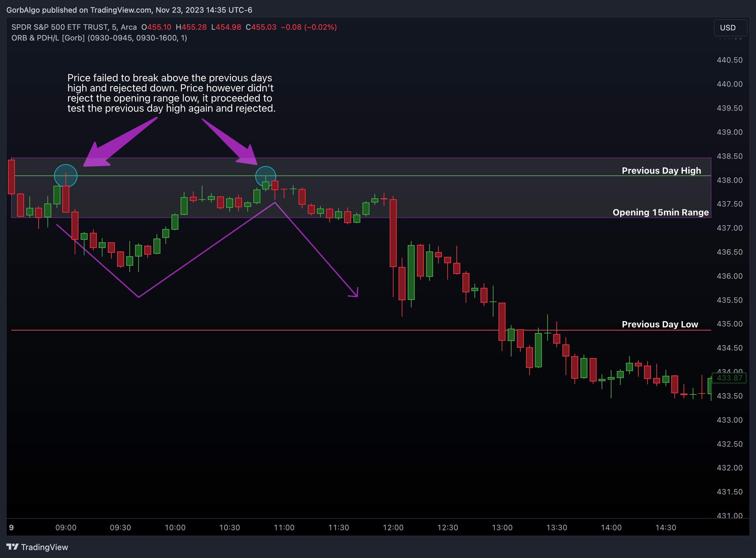Select the Previous Day Low label

pos(660,324)
